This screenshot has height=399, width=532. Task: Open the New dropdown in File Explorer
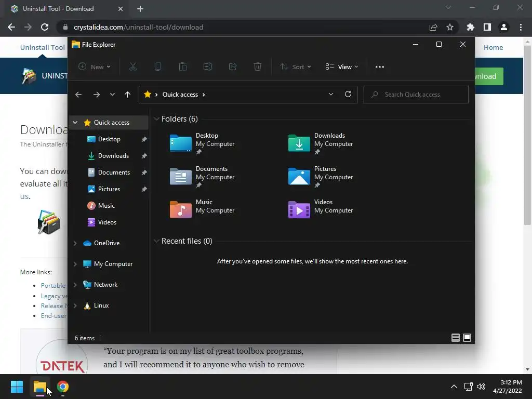click(95, 67)
